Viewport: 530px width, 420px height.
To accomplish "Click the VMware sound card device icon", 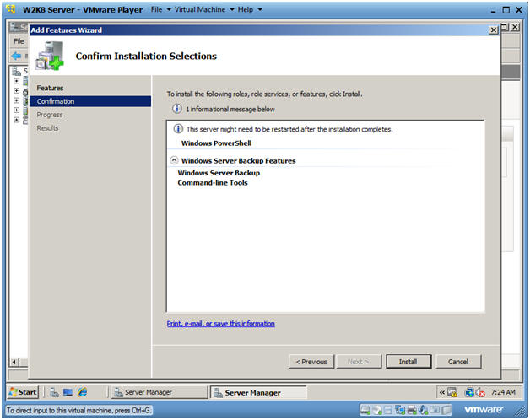I will (423, 410).
